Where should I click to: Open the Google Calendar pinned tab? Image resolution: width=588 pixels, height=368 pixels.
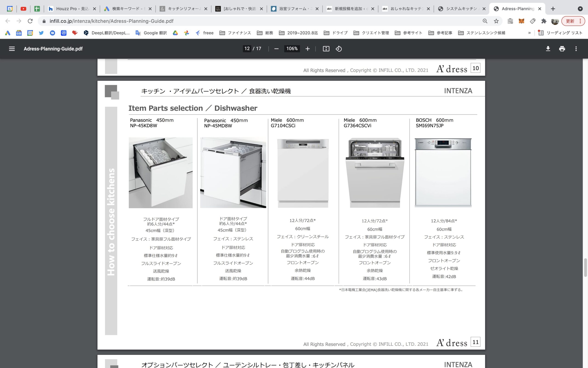(10, 9)
